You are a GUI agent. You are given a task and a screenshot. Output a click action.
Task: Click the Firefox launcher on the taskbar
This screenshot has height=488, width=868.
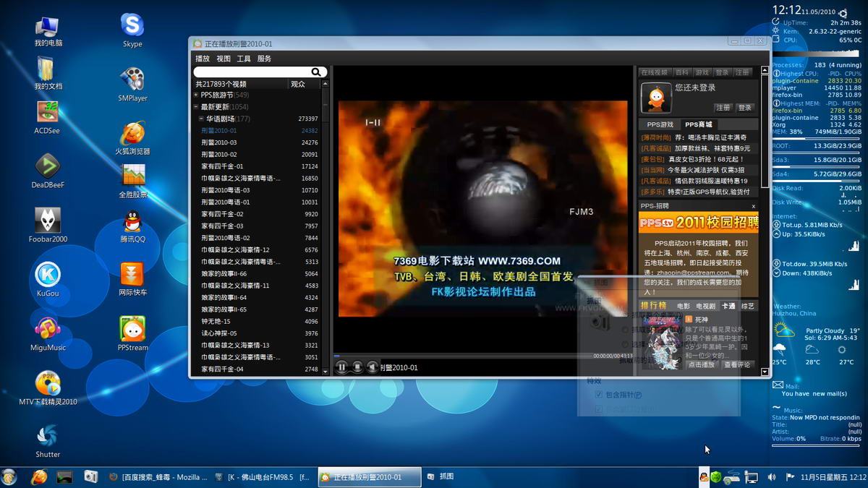coord(39,477)
